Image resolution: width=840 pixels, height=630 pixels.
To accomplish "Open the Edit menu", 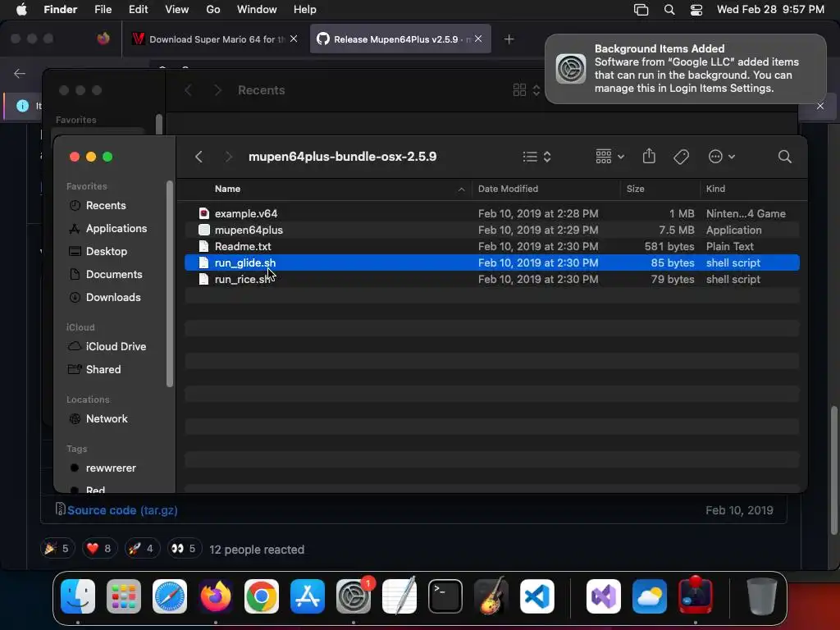I will click(x=138, y=9).
